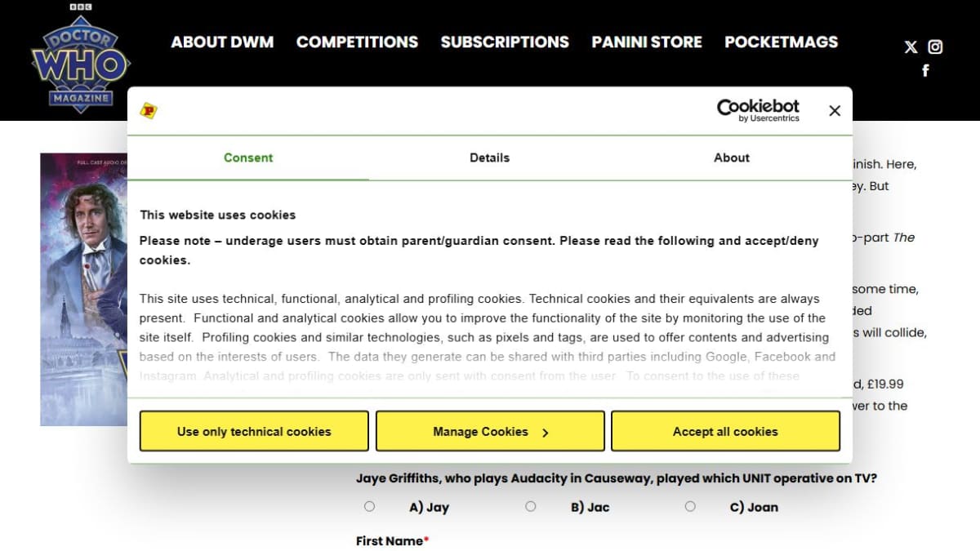Click the Panini logo in cookie dialog
Screen dimensions: 980x551
[148, 110]
